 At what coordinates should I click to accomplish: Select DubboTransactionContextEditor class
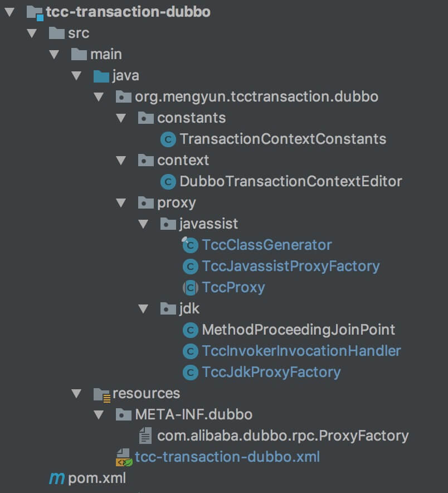pyautogui.click(x=291, y=181)
